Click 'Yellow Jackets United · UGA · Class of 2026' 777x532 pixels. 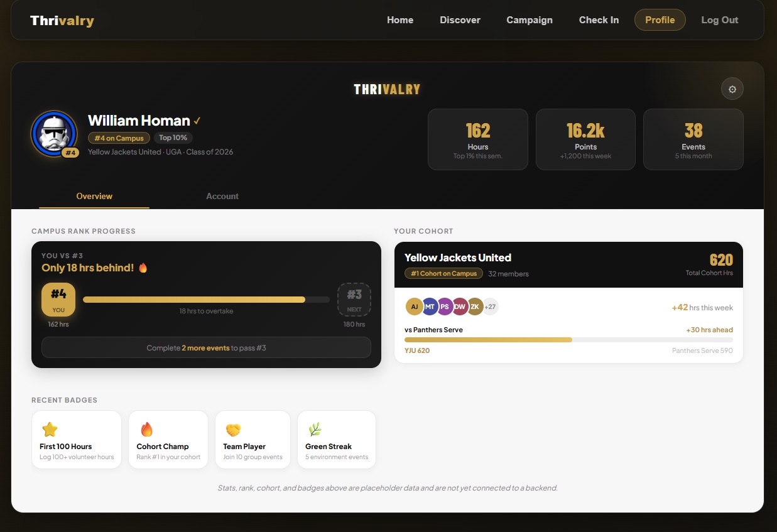click(x=160, y=152)
